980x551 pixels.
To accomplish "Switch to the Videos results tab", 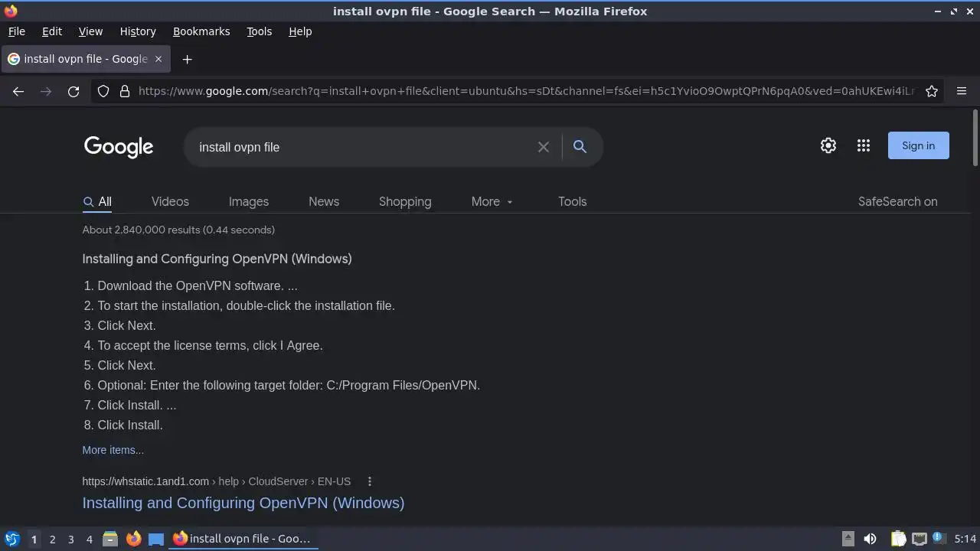I will [170, 201].
